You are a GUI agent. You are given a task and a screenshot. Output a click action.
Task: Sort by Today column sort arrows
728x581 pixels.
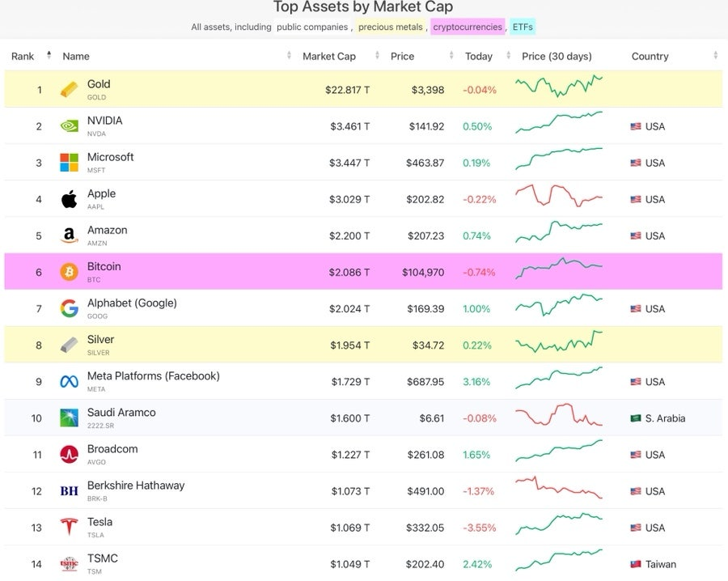tap(509, 56)
